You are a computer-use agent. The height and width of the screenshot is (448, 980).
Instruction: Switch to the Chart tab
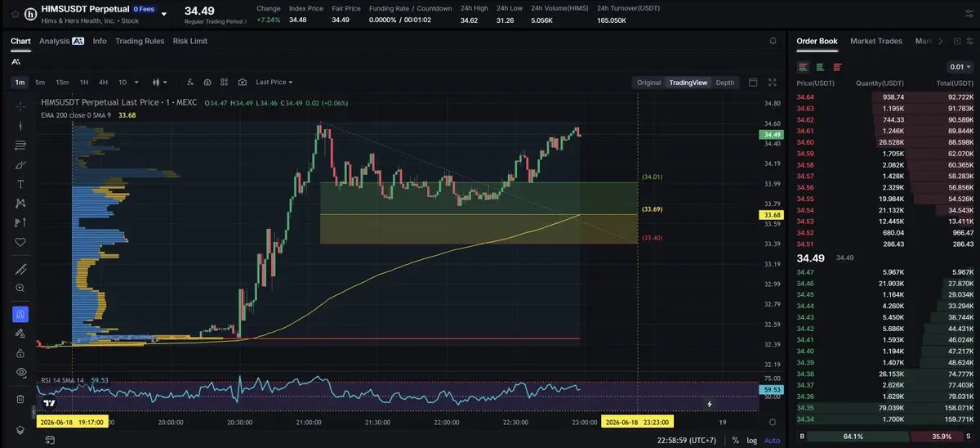pyautogui.click(x=20, y=41)
